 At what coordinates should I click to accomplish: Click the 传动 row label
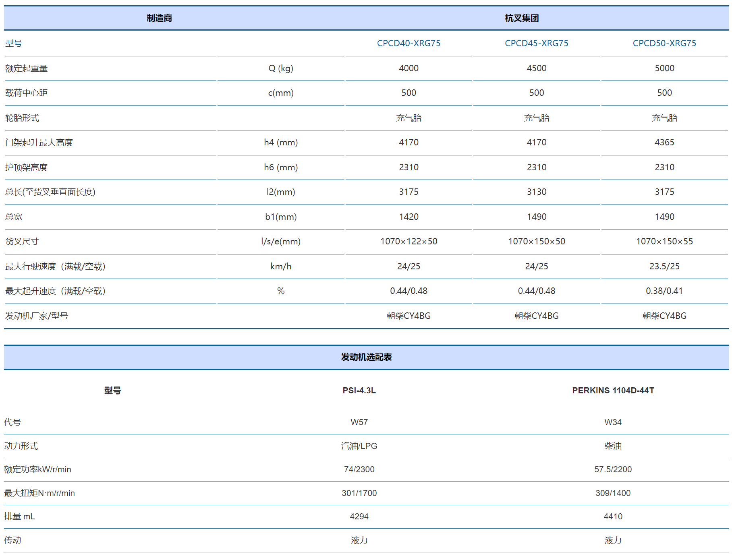(x=12, y=540)
